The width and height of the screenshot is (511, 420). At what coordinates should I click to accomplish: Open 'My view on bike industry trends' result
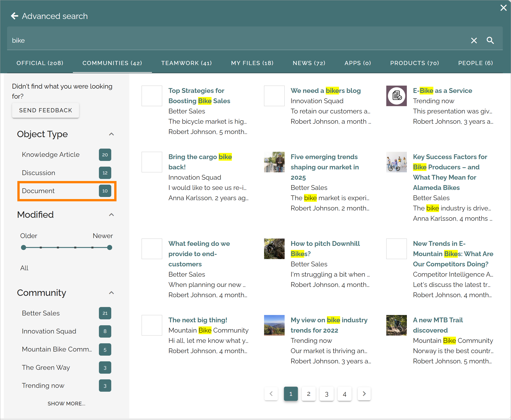pos(329,325)
